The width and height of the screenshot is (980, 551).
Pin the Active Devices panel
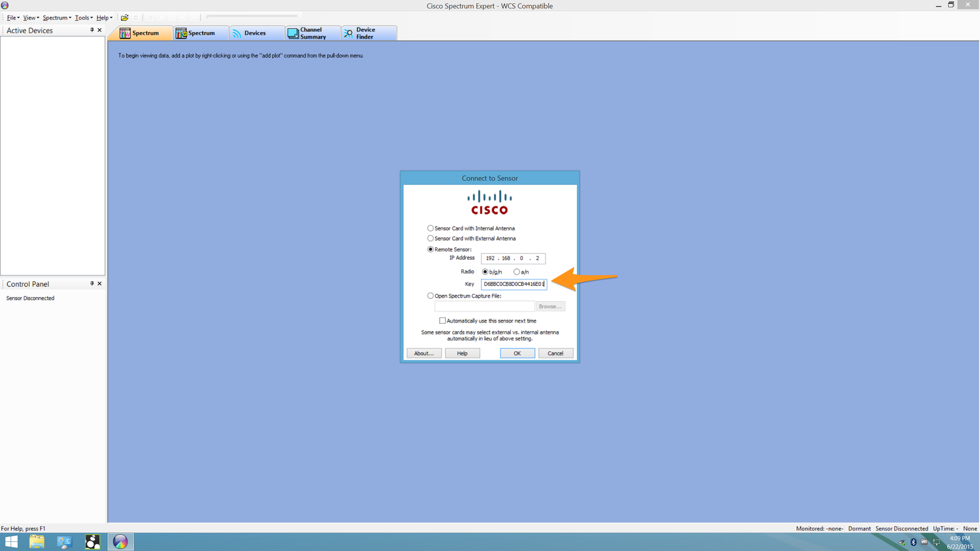[x=92, y=30]
